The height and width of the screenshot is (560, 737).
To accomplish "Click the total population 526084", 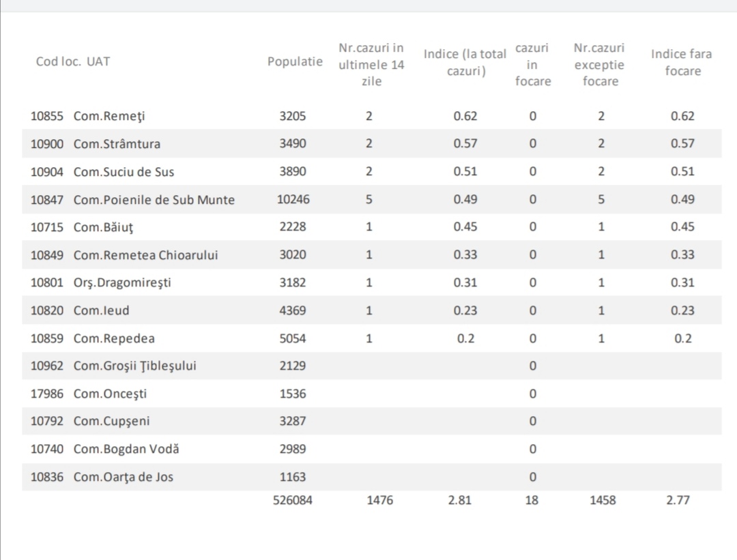I will [293, 500].
